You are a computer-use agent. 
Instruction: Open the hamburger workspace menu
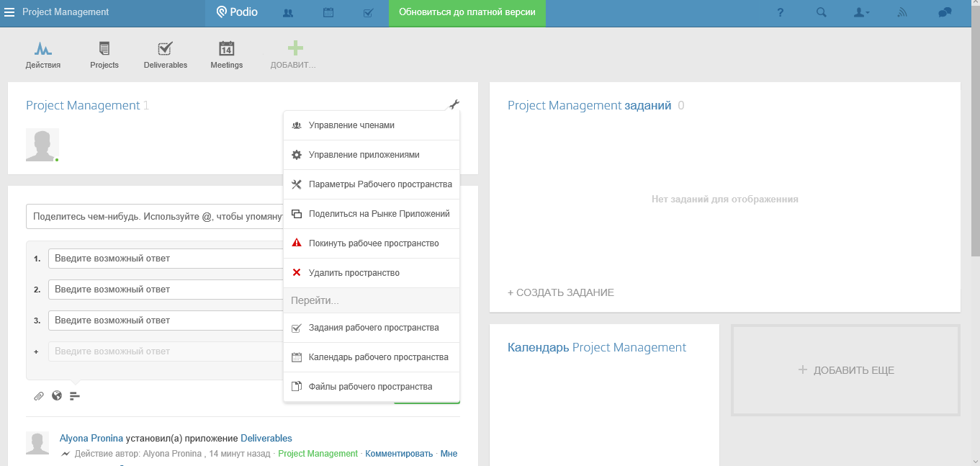pyautogui.click(x=9, y=12)
